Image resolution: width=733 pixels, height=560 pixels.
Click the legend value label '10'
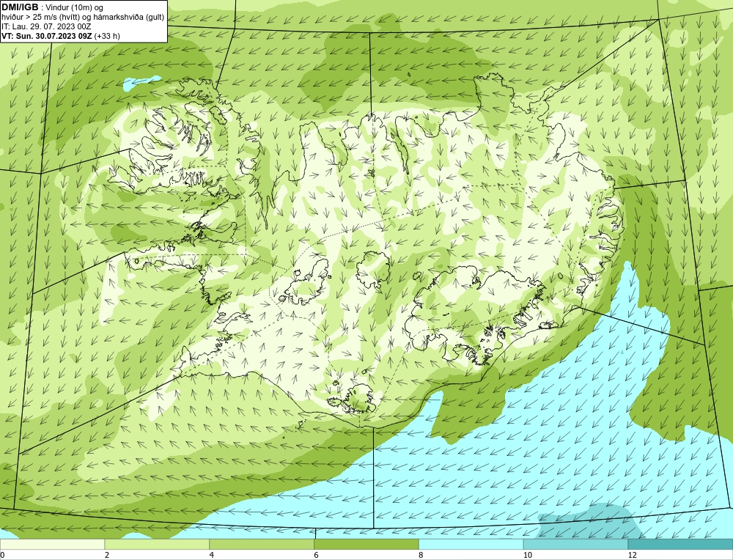pos(527,556)
